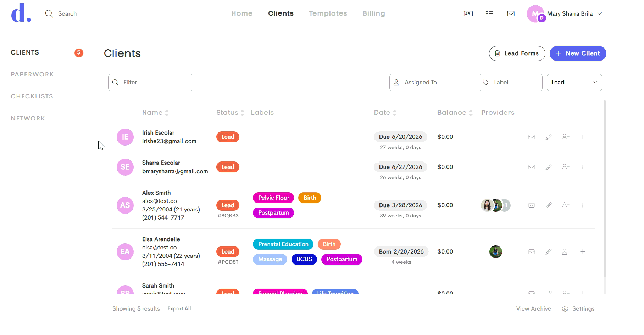Assign a provider to Elsa Arendelle
The height and width of the screenshot is (335, 644).
tap(566, 252)
